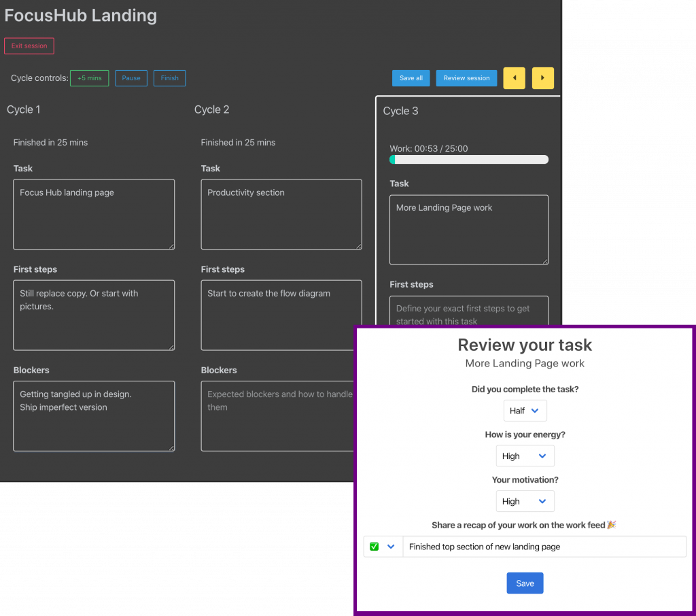This screenshot has height=616, width=696.
Task: Edit Cycle 3 Task 'More Landing Page work'
Action: pos(469,230)
